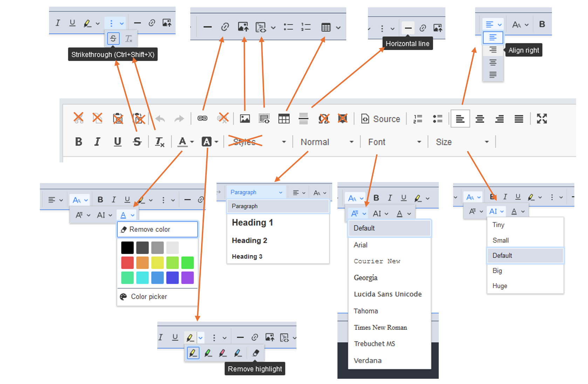Click the insert table icon in the old toolbar
The width and height of the screenshot is (588, 384).
click(283, 119)
